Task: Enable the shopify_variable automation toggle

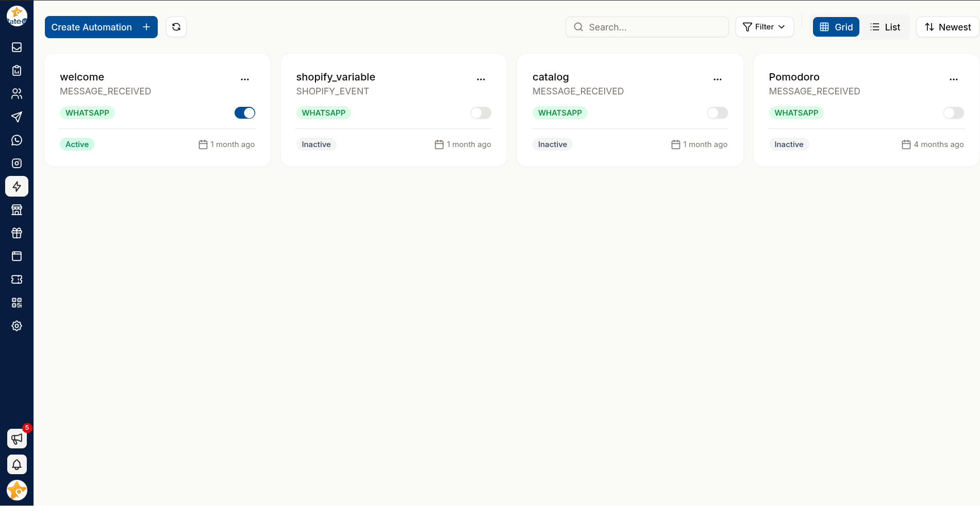Action: (481, 113)
